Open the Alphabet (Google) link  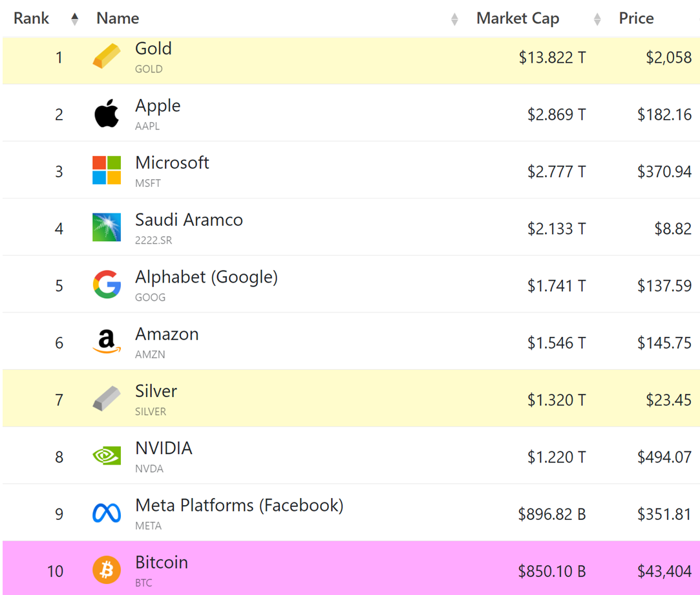(206, 277)
